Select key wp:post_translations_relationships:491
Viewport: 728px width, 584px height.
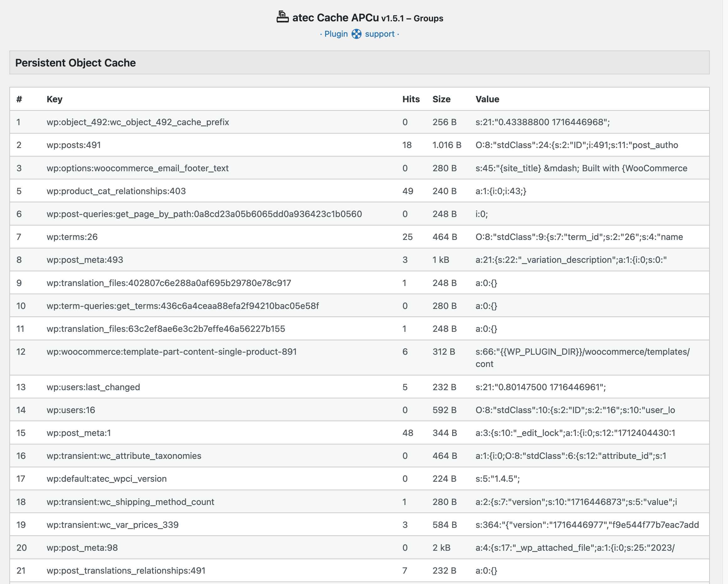(x=126, y=571)
